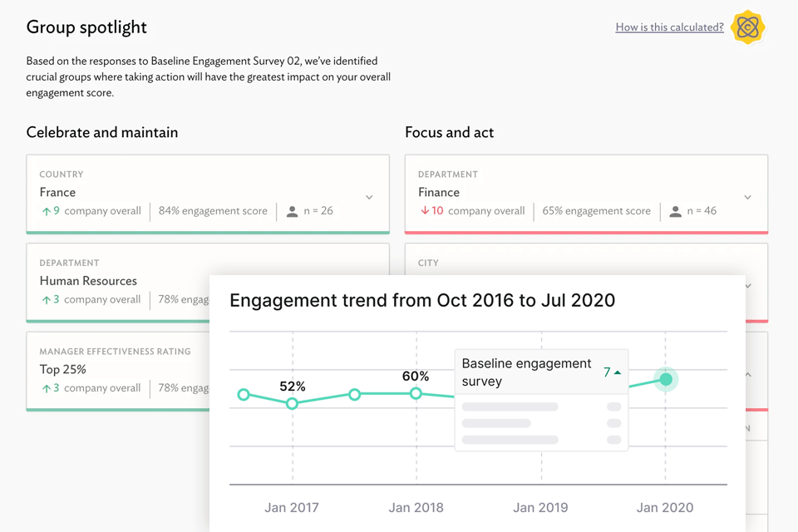
Task: Click the 'Engagement trend from Oct 2016 to Jul 2020' title
Action: coord(422,300)
